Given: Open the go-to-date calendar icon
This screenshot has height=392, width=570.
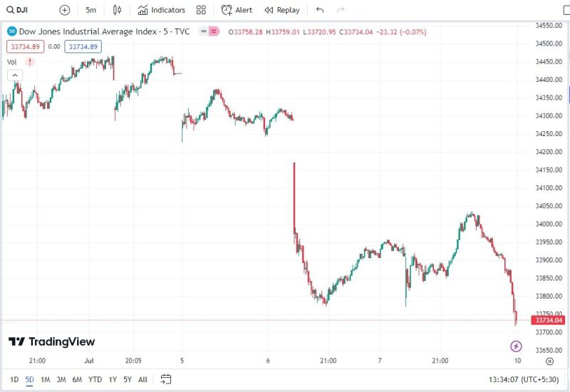Looking at the screenshot, I should coord(166,379).
